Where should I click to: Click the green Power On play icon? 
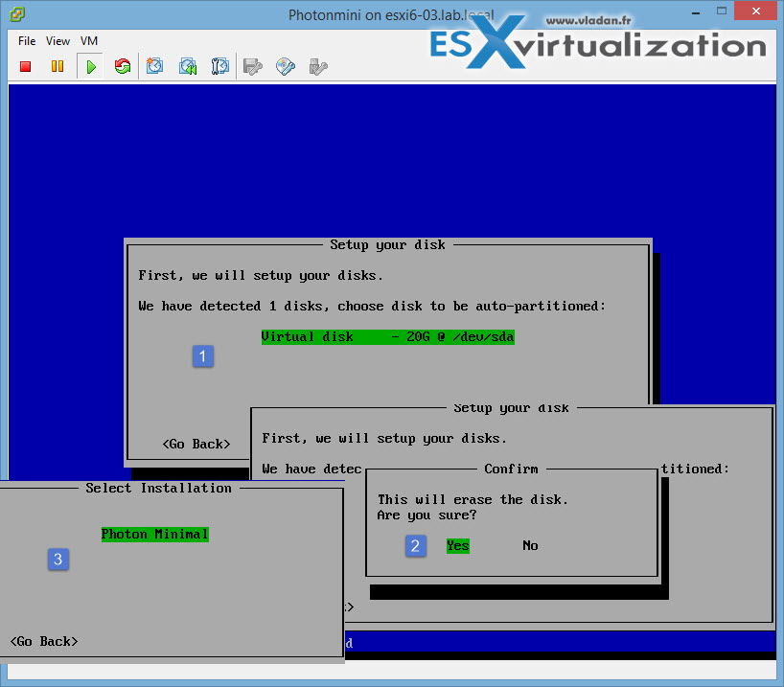[90, 66]
